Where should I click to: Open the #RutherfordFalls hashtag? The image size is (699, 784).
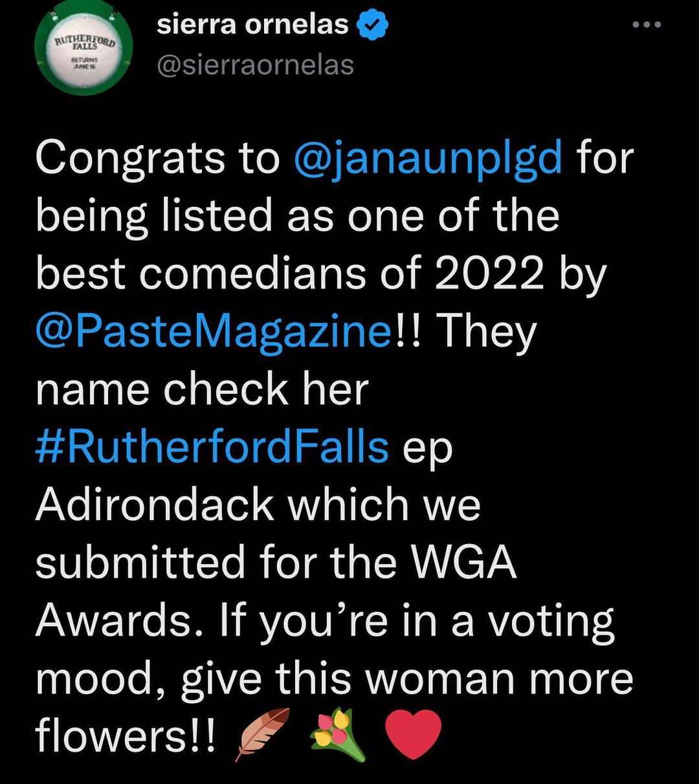click(x=212, y=447)
